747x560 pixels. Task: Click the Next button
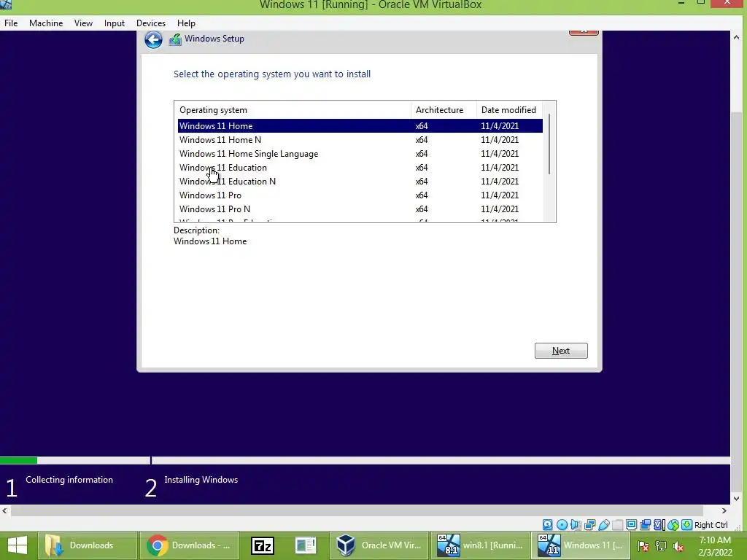click(561, 351)
